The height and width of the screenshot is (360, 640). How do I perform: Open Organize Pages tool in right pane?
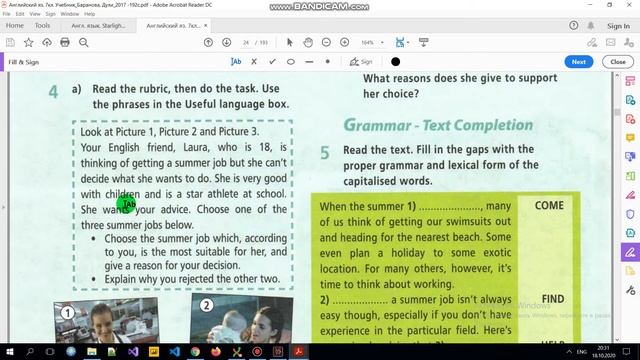pos(630,81)
